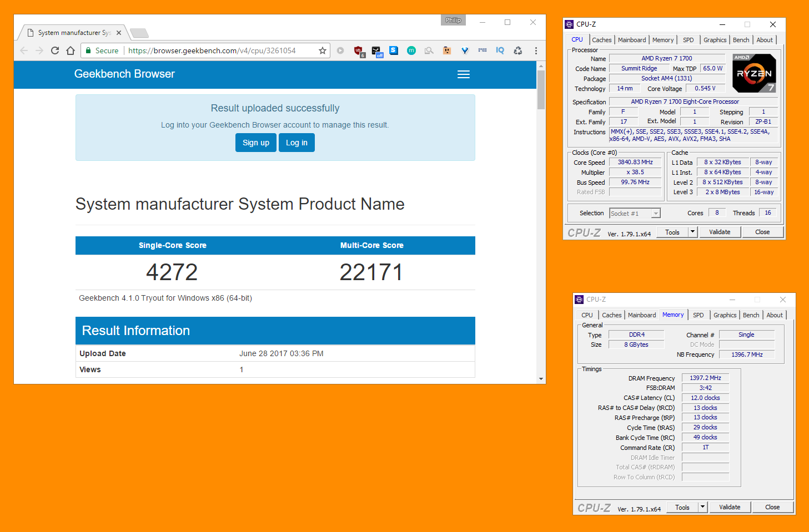Open Mainboard tab in upper CPU-Z window
This screenshot has height=532, width=809.
[x=632, y=40]
